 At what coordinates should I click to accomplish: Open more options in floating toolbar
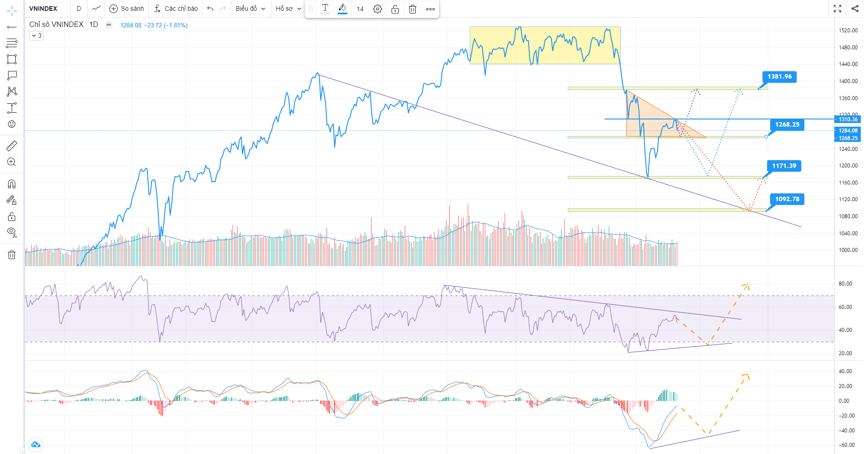coord(430,9)
